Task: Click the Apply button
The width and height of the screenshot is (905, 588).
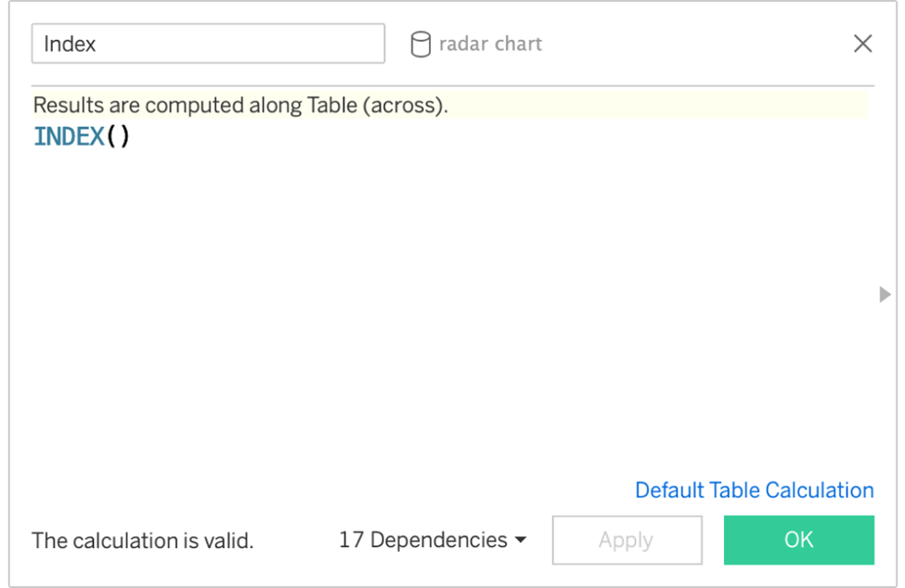Action: click(x=626, y=540)
